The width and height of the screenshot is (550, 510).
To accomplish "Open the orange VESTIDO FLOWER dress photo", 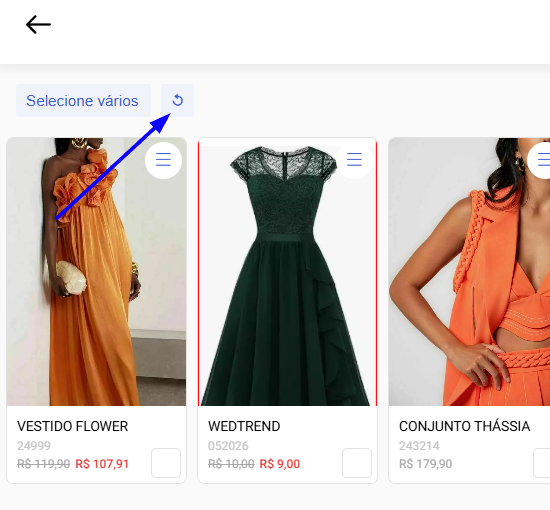I will pyautogui.click(x=96, y=272).
